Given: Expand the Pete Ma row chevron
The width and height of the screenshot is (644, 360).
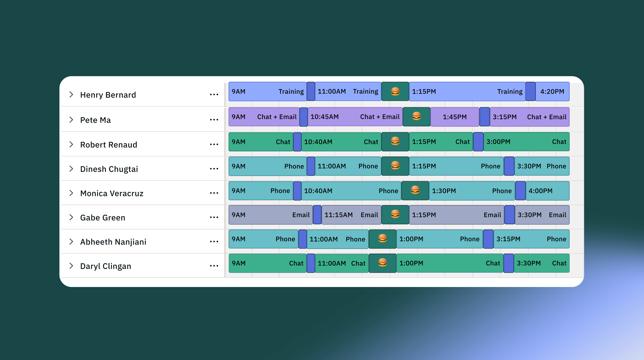Looking at the screenshot, I should click(71, 120).
